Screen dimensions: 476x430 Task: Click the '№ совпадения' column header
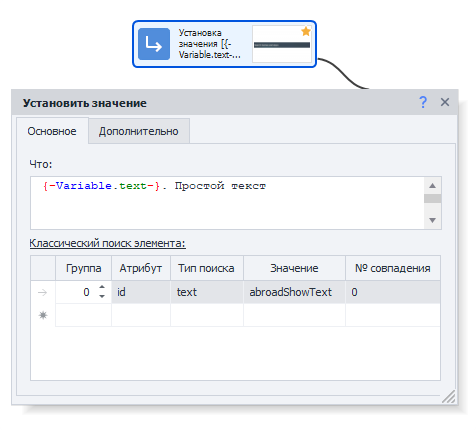coord(393,268)
